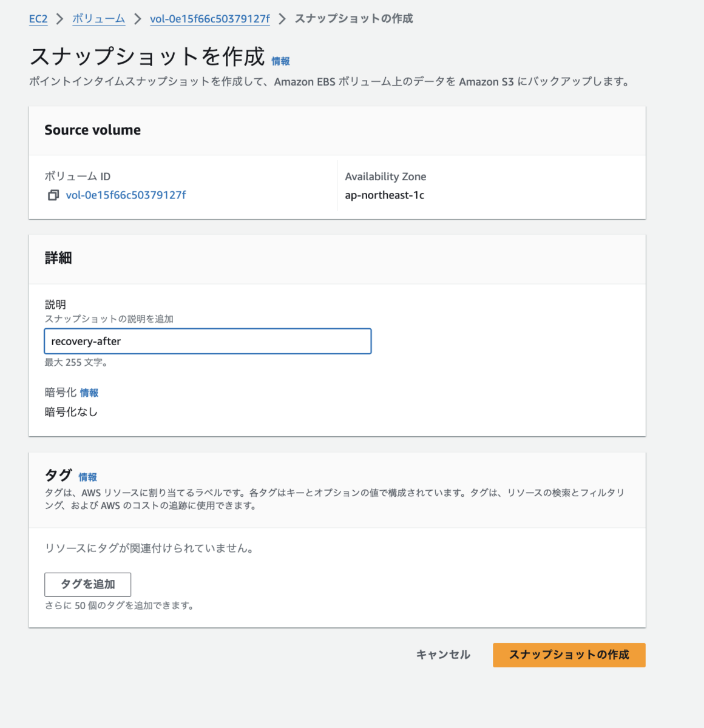This screenshot has width=704, height=728.
Task: Click the orange スナップショットの作成 button
Action: pyautogui.click(x=569, y=655)
